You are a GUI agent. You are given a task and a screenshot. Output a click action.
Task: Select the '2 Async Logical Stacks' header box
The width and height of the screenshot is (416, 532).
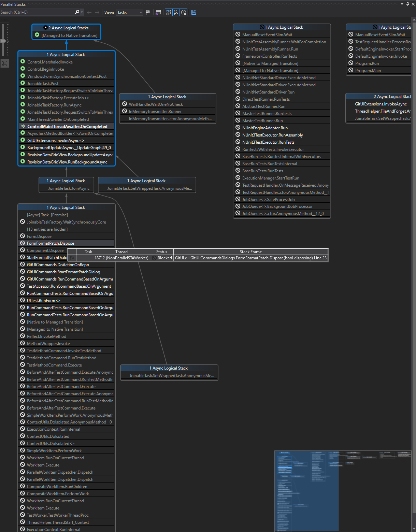coord(67,28)
